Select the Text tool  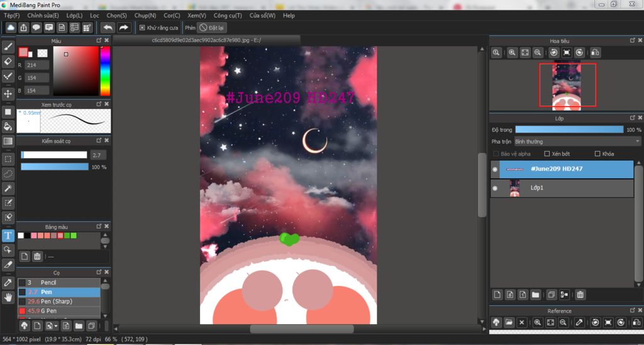8,235
